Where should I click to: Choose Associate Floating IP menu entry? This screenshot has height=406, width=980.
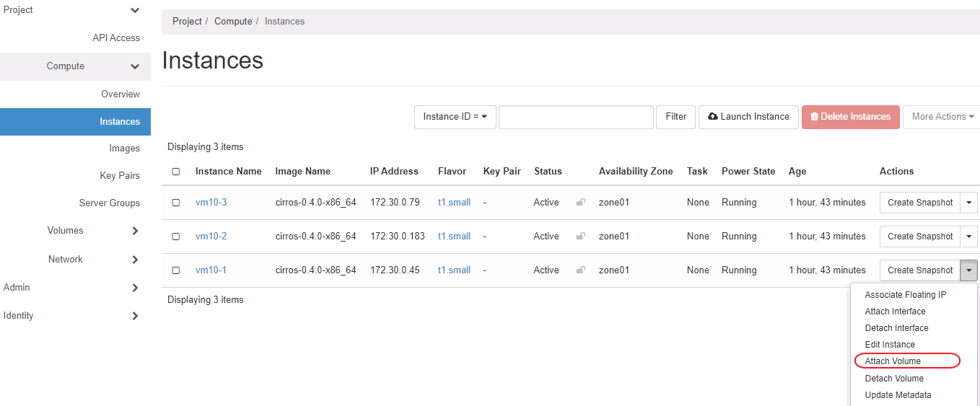tap(905, 295)
